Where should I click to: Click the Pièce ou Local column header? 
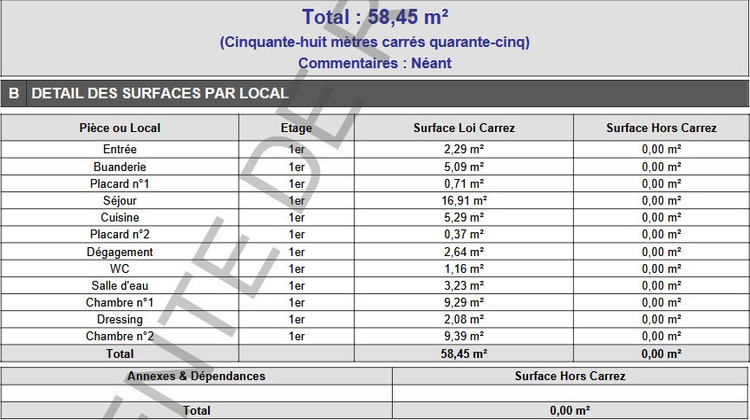pyautogui.click(x=120, y=128)
